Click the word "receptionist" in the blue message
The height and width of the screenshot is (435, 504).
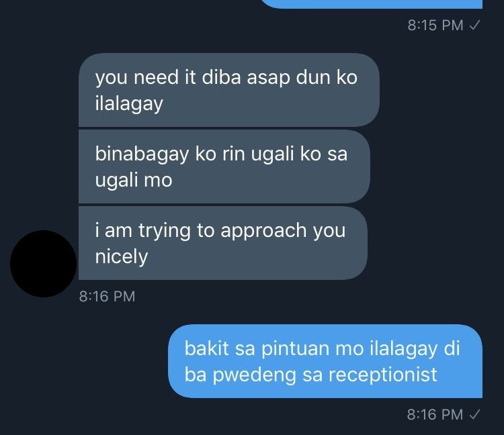coord(383,375)
